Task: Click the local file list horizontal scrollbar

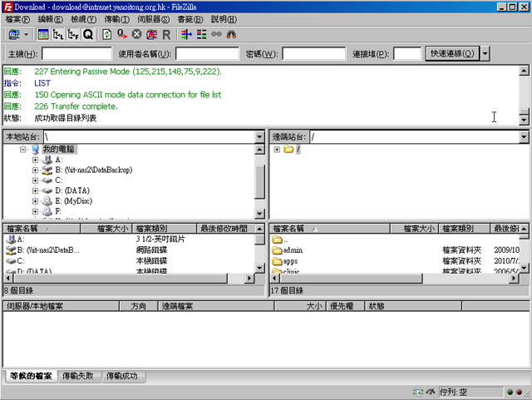Action: (121, 279)
